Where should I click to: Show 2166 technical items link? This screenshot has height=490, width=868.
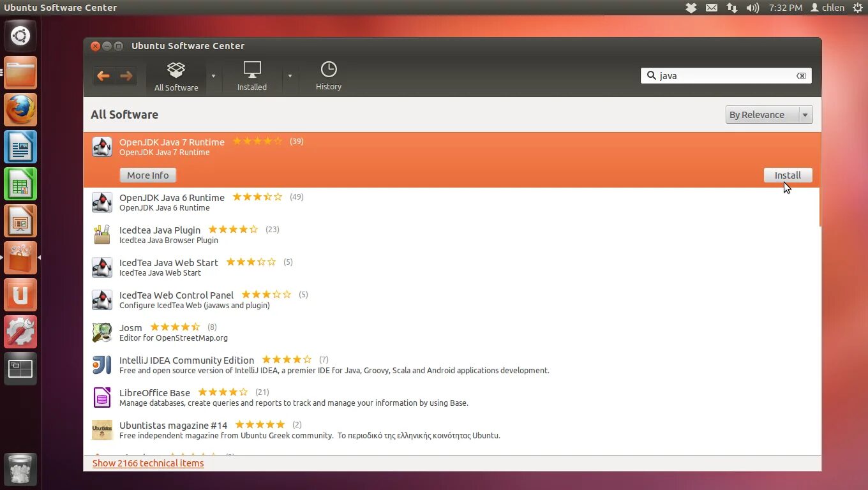[148, 463]
